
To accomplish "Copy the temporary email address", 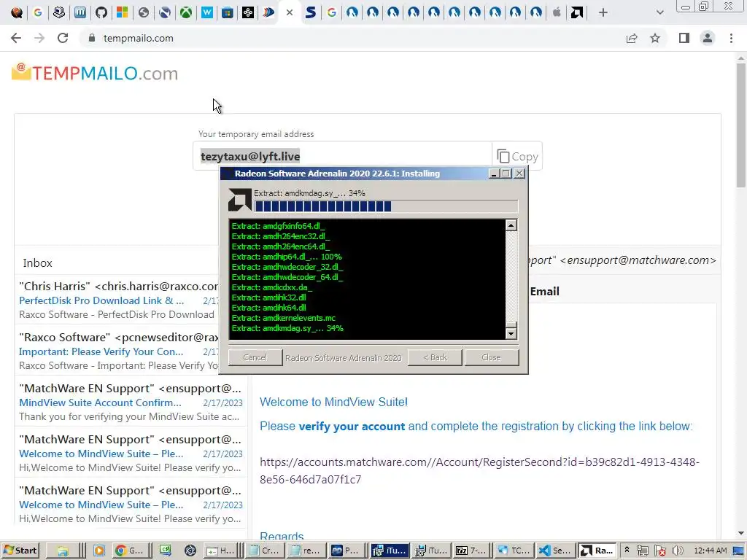I will point(517,156).
